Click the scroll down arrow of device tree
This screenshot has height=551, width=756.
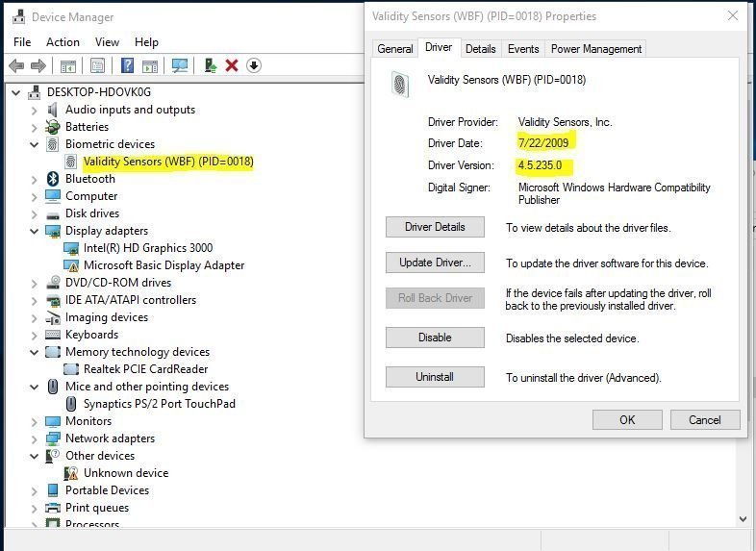coord(743,519)
